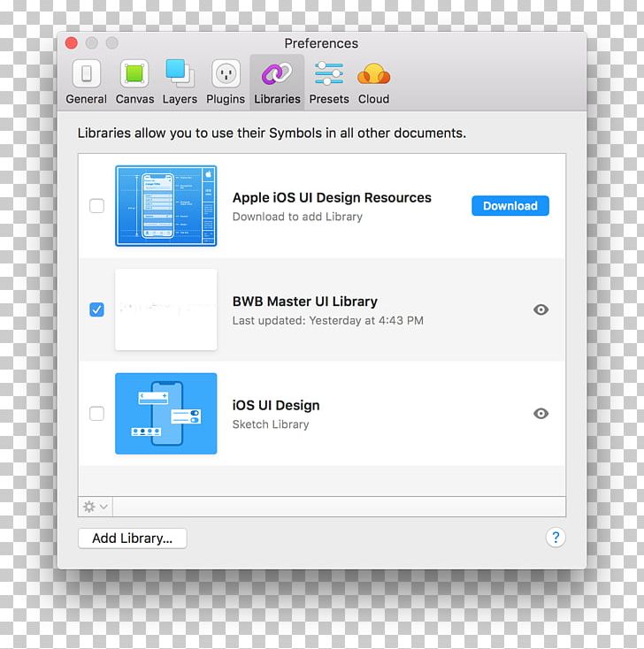This screenshot has height=649, width=644.
Task: Uncheck the BWB Master UI Library checkbox
Action: pos(97,309)
